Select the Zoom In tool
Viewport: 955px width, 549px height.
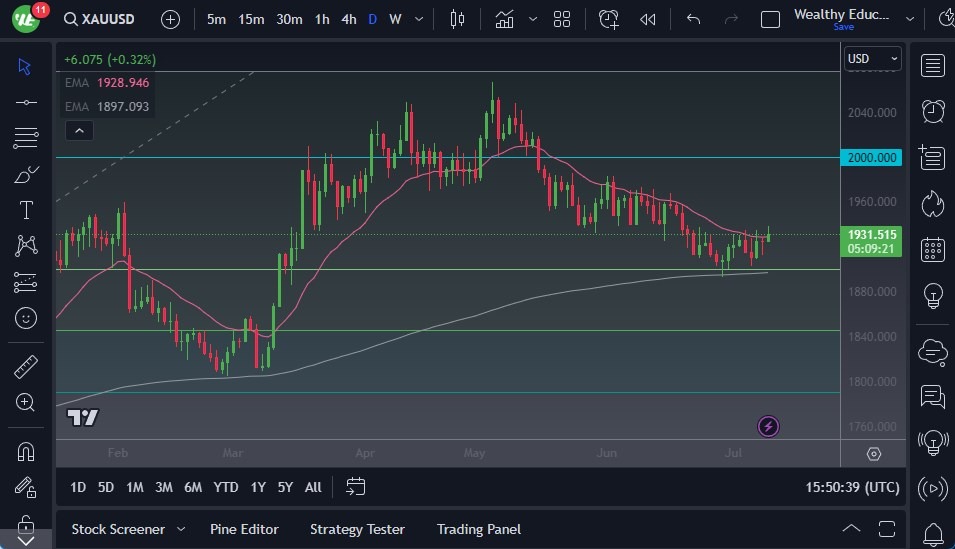click(x=26, y=402)
